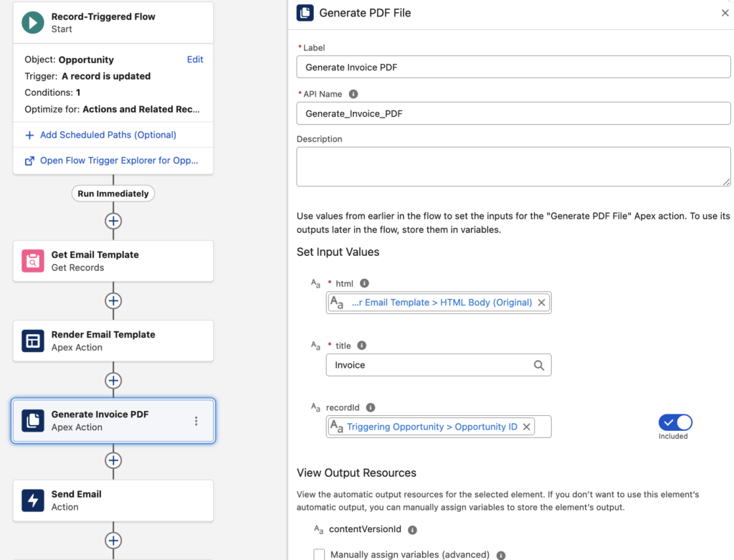The height and width of the screenshot is (560, 734).
Task: Click Edit next to Object Opportunity
Action: point(194,60)
